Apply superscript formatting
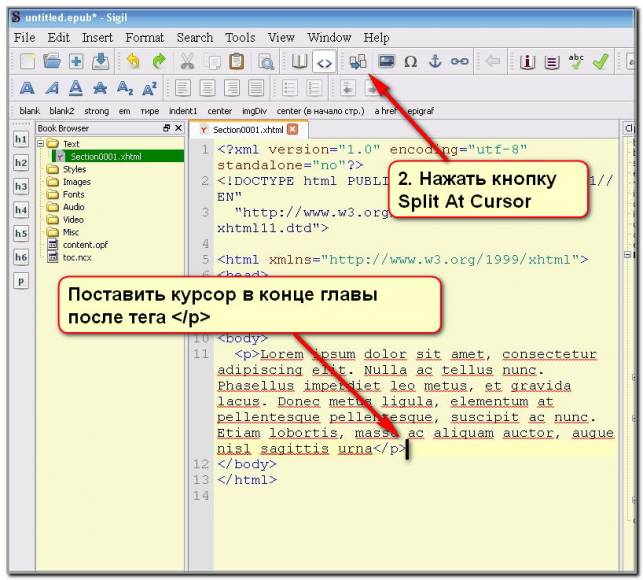The height and width of the screenshot is (580, 643). pos(149,88)
